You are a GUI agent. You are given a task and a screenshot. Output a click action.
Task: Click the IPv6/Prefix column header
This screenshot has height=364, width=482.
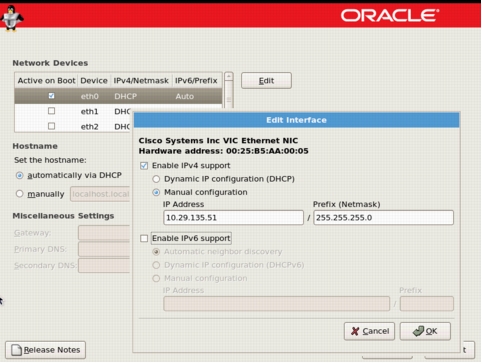pyautogui.click(x=196, y=81)
